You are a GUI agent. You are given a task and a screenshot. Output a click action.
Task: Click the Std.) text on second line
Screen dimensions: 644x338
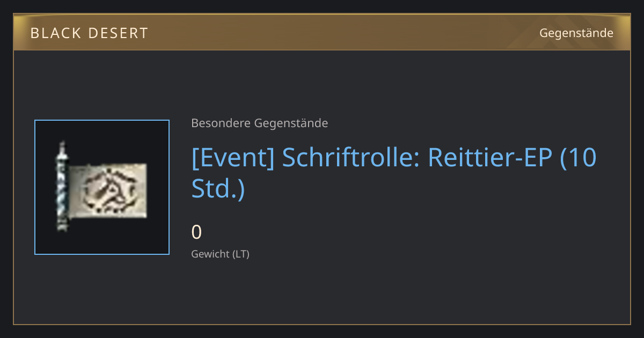click(x=218, y=188)
